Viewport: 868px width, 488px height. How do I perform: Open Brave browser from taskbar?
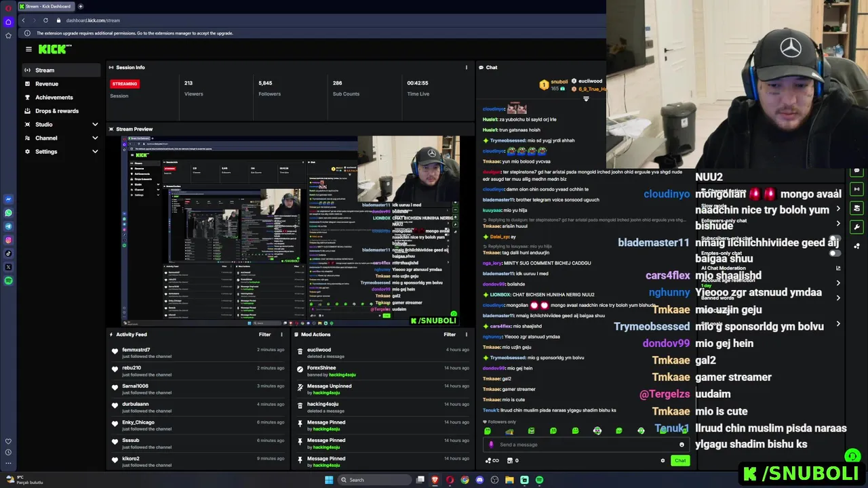pos(435,480)
